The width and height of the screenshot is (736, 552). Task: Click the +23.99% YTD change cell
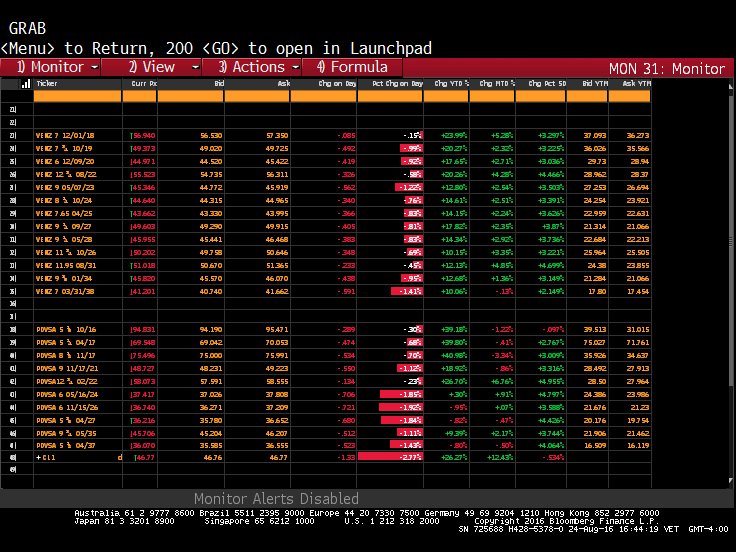click(x=454, y=135)
